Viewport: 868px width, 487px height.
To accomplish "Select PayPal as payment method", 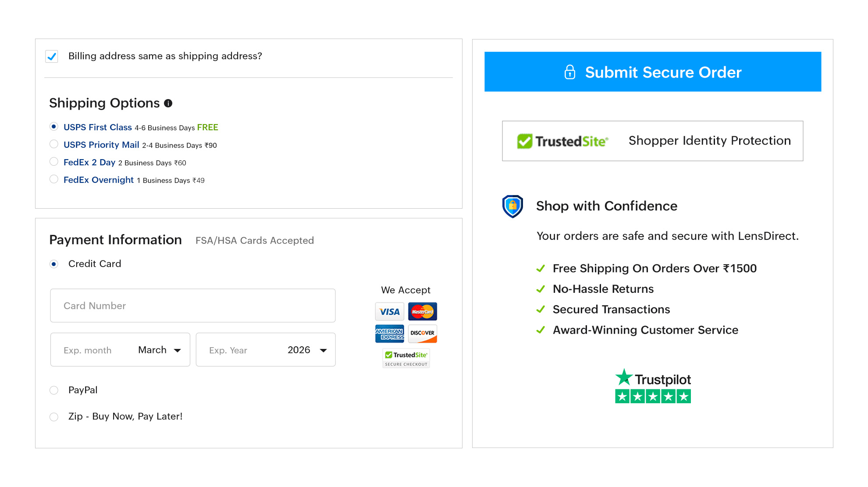I will pyautogui.click(x=54, y=390).
